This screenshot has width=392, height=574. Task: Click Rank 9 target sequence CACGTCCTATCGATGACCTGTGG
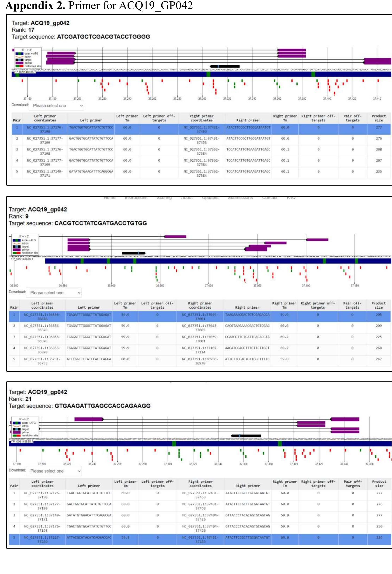click(101, 223)
